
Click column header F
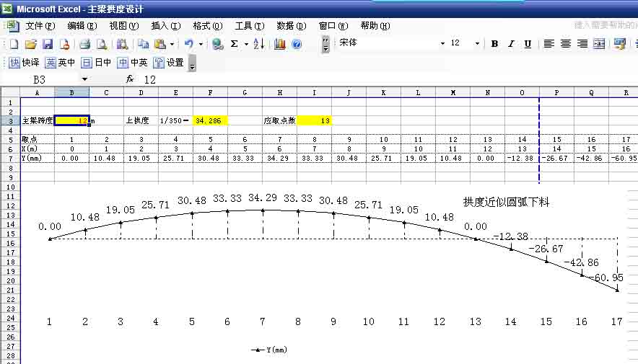210,93
